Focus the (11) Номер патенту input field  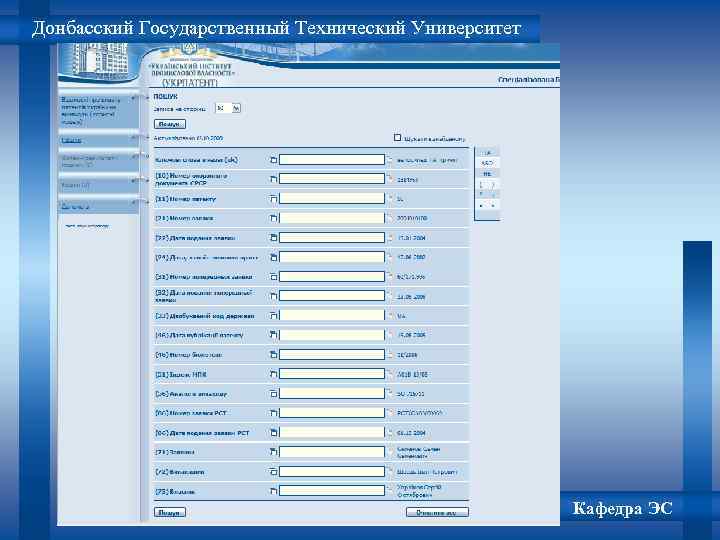pos(332,198)
